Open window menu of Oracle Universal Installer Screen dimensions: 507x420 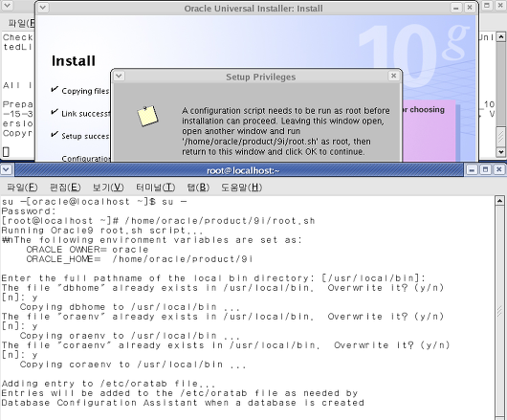(43, 8)
